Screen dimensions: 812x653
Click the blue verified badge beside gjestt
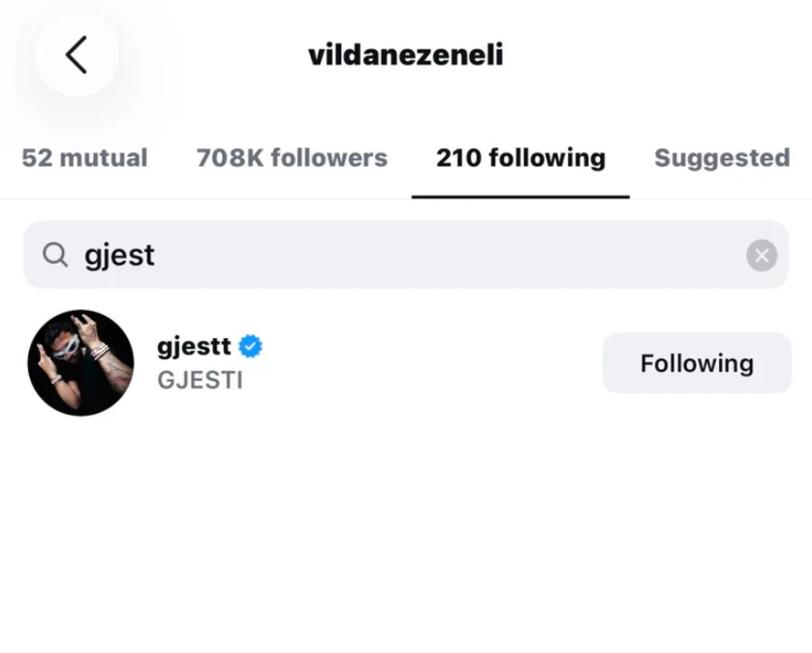[x=250, y=346]
